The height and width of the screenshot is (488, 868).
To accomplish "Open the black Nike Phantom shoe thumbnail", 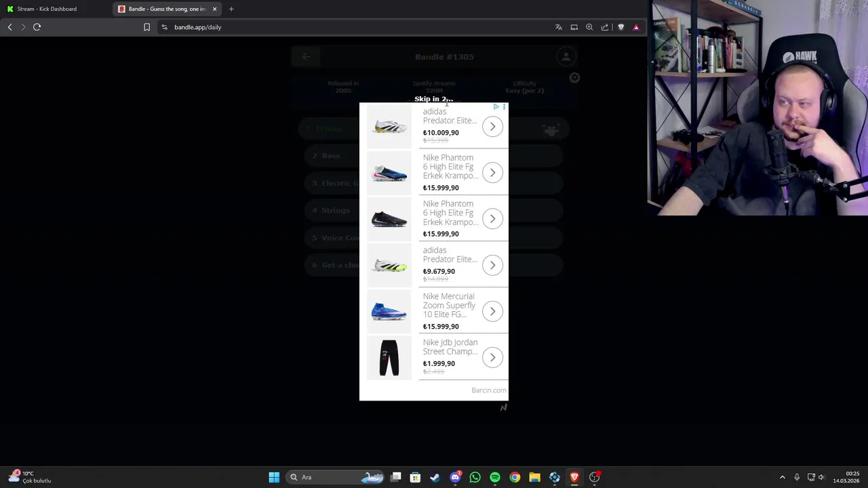I will coord(389,218).
